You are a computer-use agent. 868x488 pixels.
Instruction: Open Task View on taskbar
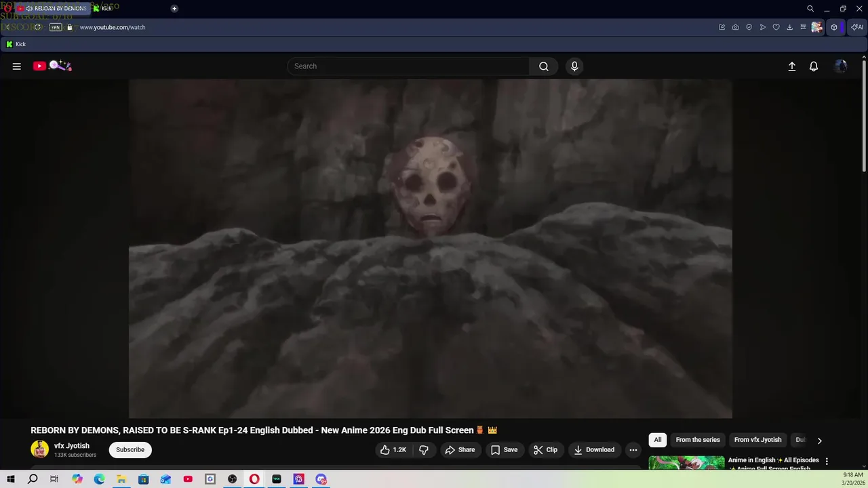pyautogui.click(x=54, y=479)
